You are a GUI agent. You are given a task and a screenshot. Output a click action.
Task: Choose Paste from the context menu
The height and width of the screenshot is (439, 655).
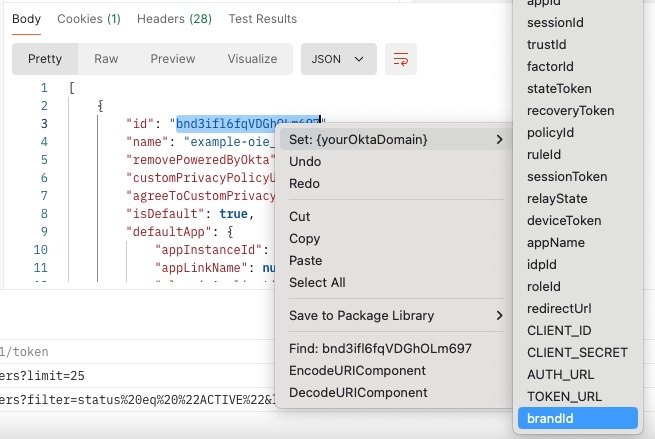click(x=306, y=260)
